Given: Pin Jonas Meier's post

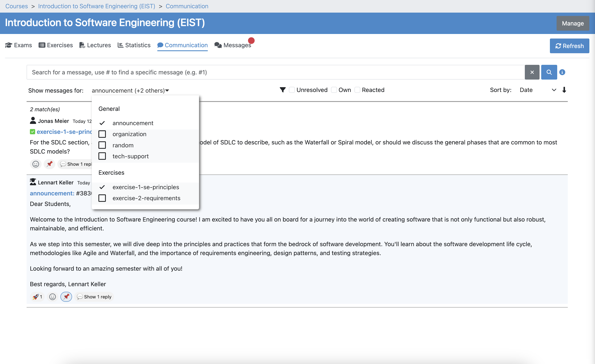Looking at the screenshot, I should click(50, 164).
